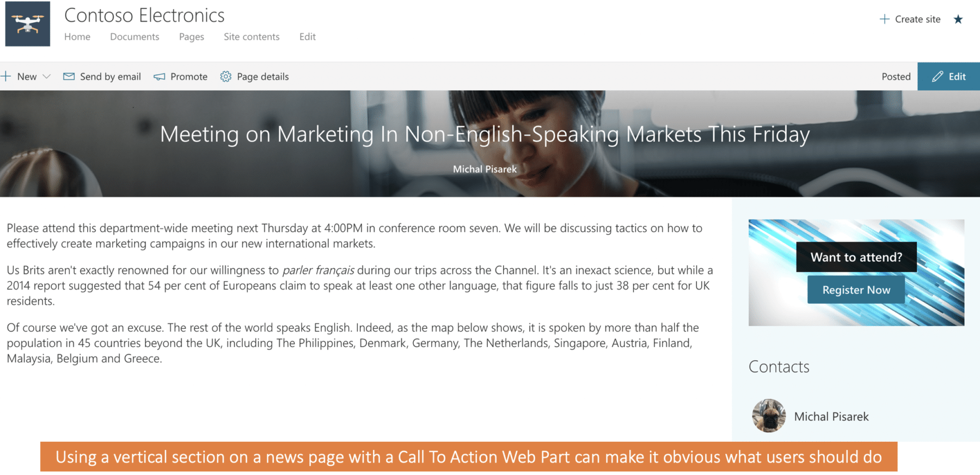This screenshot has height=475, width=980.
Task: Click the author name under the headline
Action: (x=485, y=169)
